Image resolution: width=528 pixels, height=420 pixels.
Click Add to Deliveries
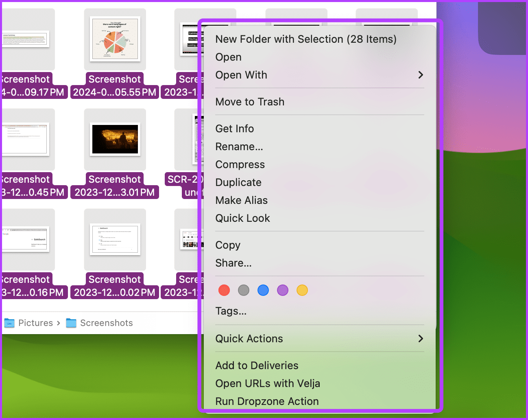point(257,365)
